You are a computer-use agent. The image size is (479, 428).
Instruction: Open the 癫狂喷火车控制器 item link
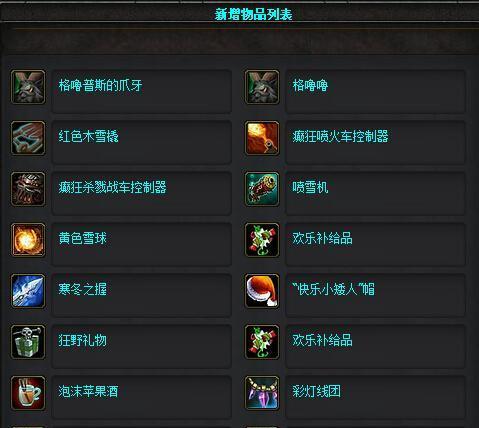point(340,136)
